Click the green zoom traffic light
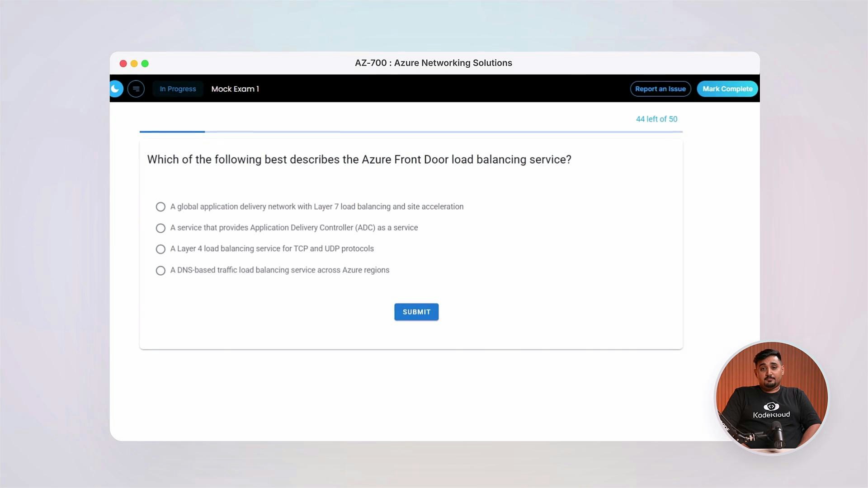Viewport: 868px width, 488px height. coord(145,64)
